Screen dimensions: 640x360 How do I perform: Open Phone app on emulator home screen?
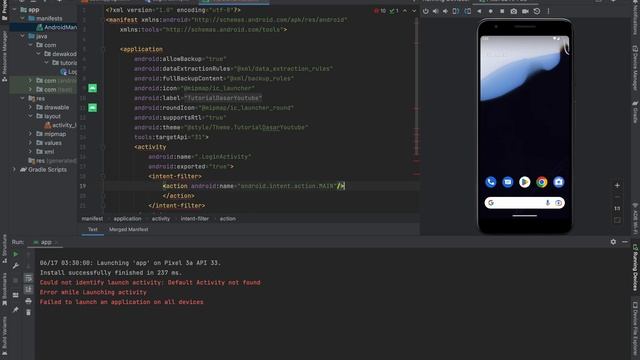(491, 182)
